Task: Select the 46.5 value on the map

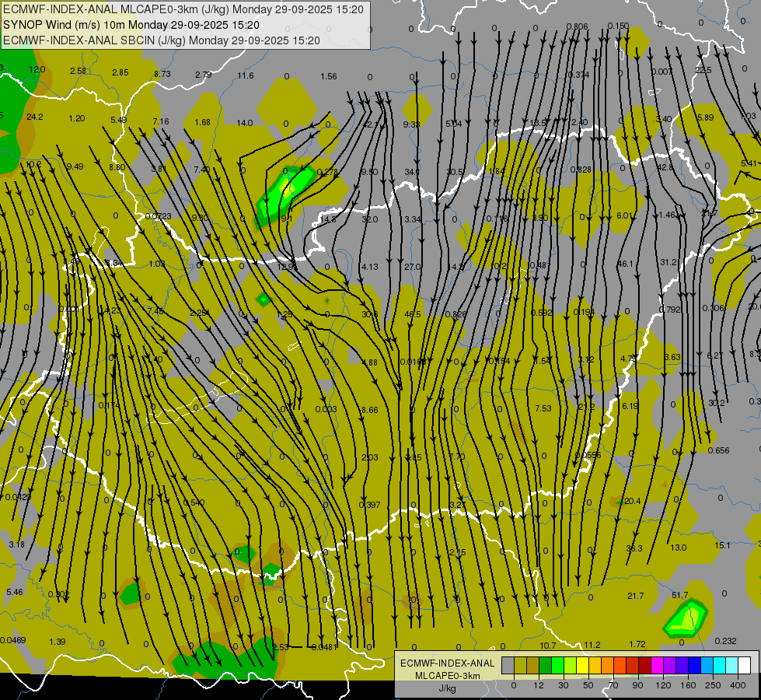Action: (413, 314)
